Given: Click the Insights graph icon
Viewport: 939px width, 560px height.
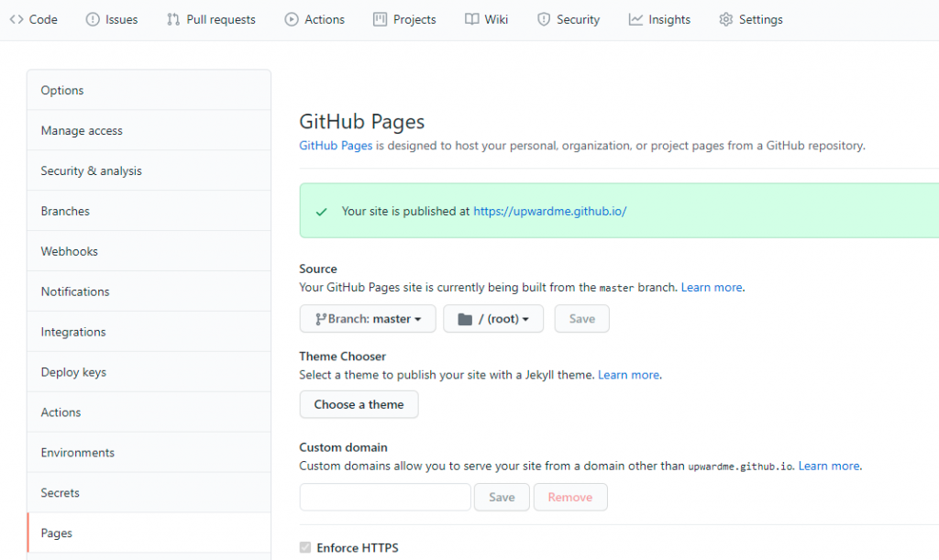Looking at the screenshot, I should (x=635, y=20).
